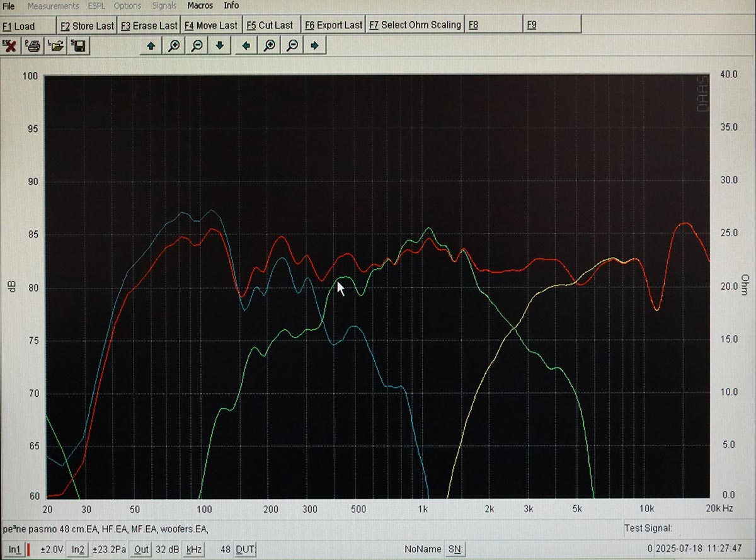Open the File menu

tap(9, 6)
